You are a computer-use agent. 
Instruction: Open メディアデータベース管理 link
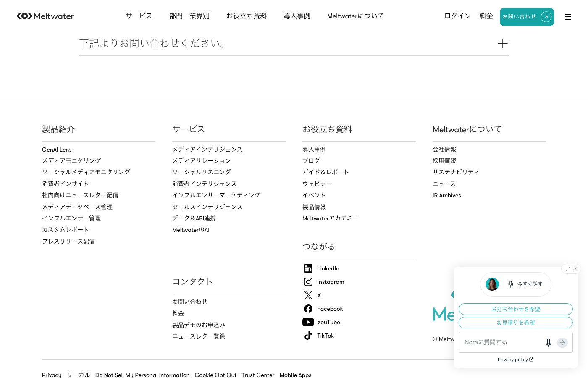point(77,207)
